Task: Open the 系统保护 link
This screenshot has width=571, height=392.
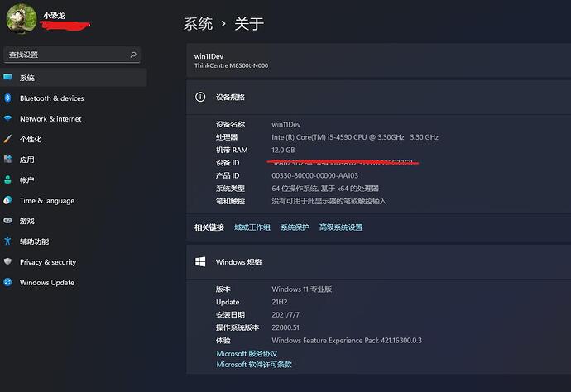Action: tap(295, 227)
